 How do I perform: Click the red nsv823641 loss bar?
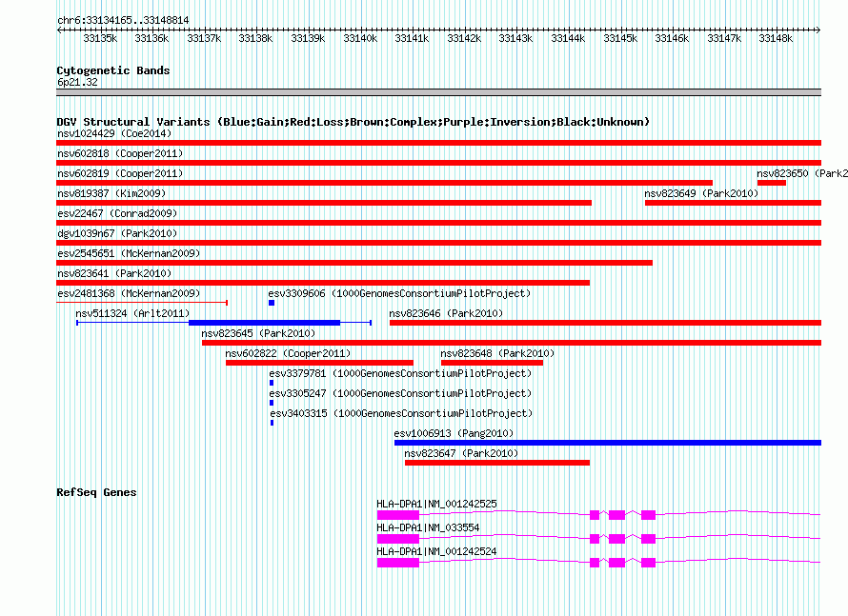[323, 283]
